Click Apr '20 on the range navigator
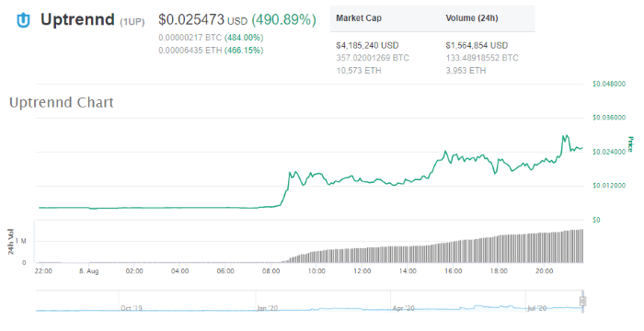The width and height of the screenshot is (644, 331). (x=403, y=308)
